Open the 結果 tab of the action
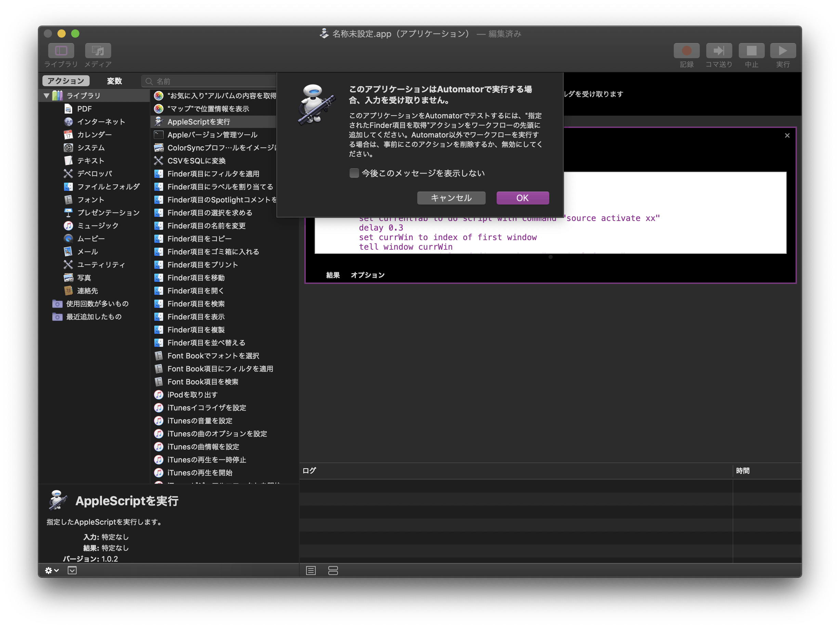 pos(333,275)
